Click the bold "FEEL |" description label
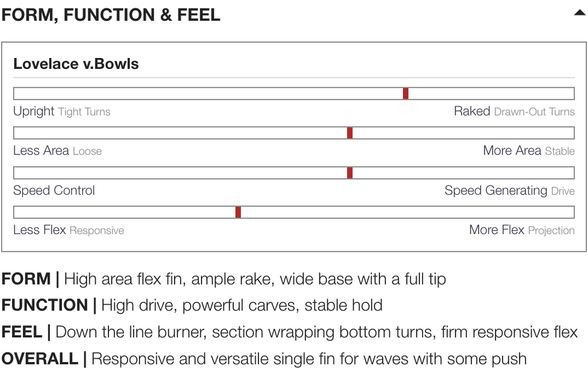 26,332
